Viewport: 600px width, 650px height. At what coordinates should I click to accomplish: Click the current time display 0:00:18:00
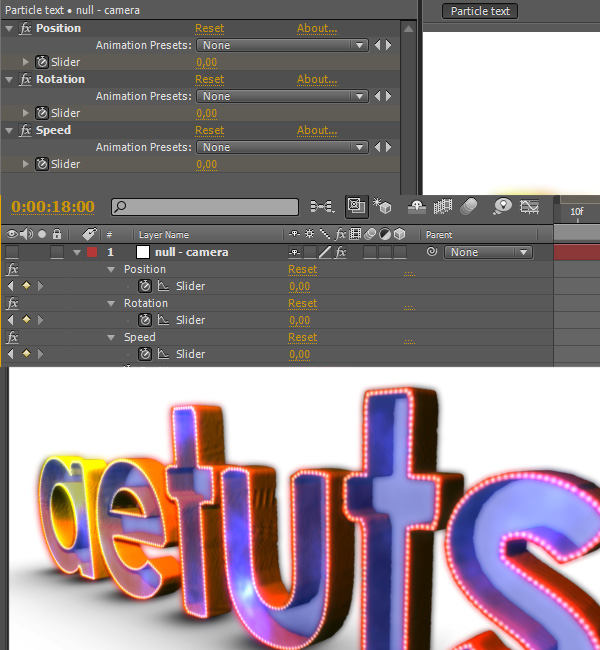click(x=53, y=206)
